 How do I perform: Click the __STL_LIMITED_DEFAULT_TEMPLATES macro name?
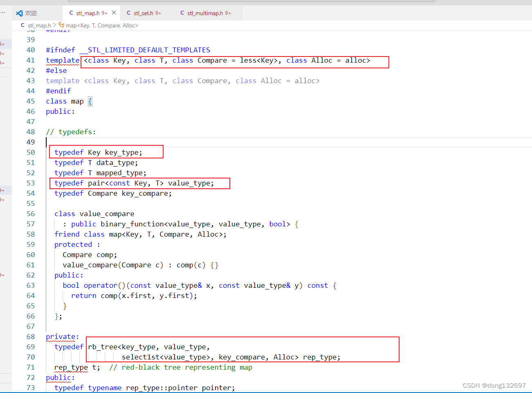coord(145,50)
